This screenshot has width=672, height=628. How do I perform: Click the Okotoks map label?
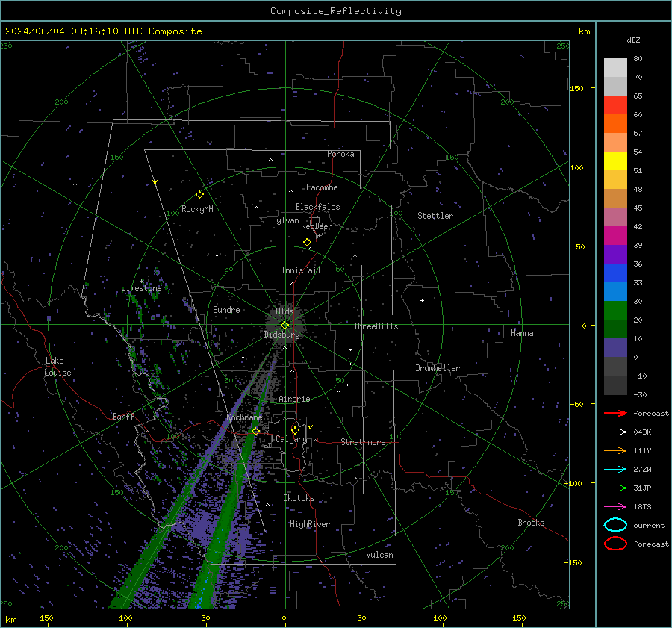pos(299,498)
